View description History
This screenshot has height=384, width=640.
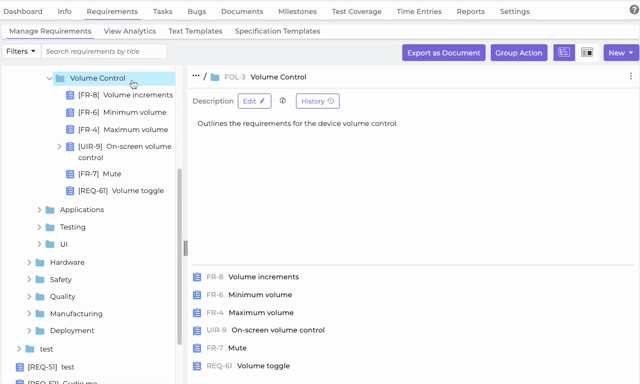[318, 101]
